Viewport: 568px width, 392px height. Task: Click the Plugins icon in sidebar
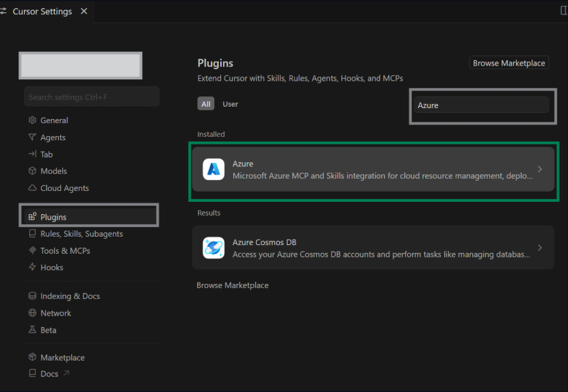32,217
